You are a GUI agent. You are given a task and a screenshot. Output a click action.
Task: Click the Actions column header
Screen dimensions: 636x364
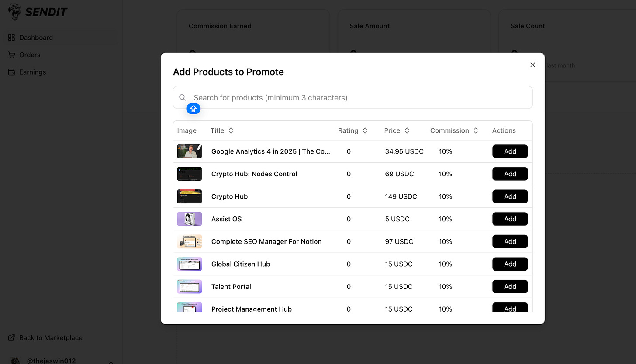pyautogui.click(x=504, y=130)
